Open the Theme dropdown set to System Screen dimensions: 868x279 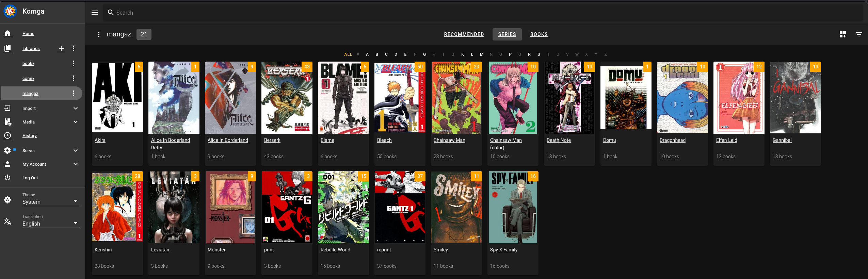click(x=50, y=202)
